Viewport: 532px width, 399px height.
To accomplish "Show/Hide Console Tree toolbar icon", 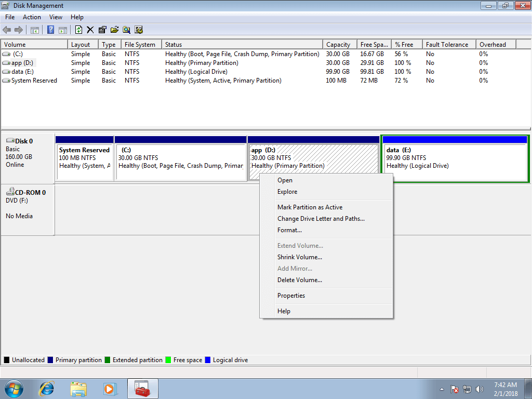I will click(35, 30).
